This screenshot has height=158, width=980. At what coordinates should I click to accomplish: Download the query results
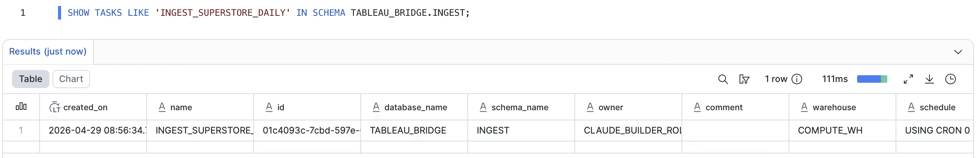929,79
